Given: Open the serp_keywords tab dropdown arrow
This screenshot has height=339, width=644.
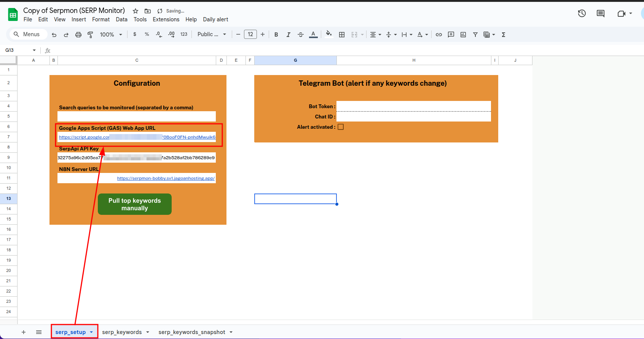Looking at the screenshot, I should coord(148,332).
